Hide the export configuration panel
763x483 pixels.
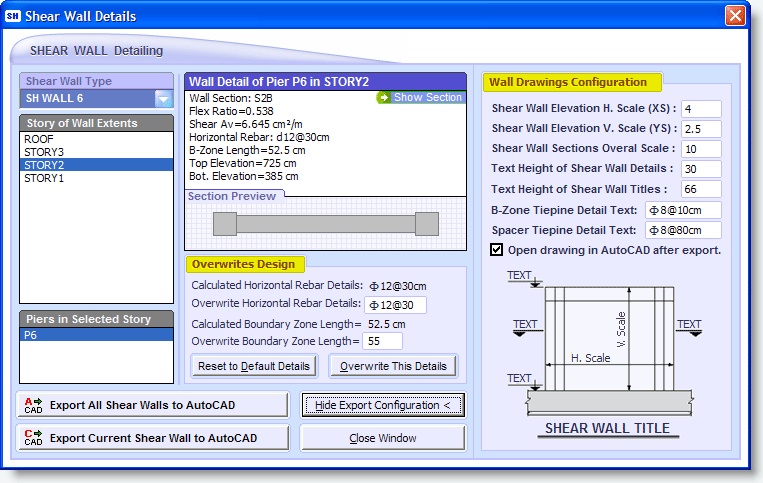tap(383, 405)
